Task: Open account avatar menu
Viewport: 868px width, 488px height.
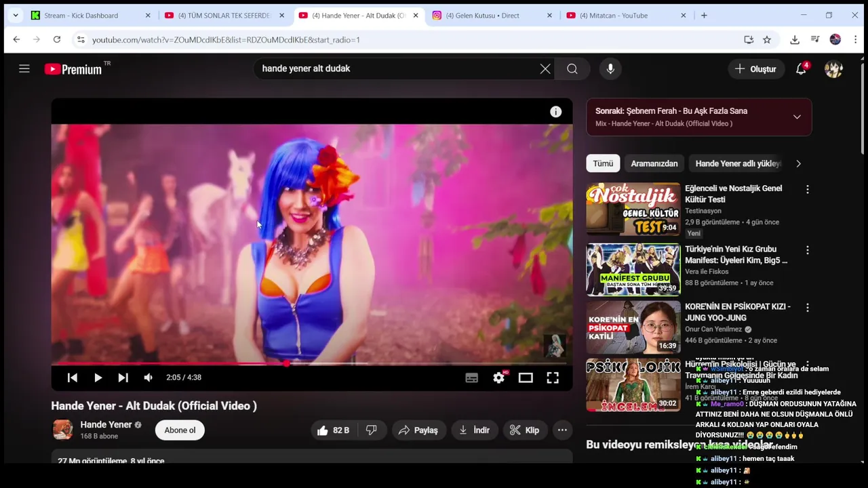Action: point(833,68)
